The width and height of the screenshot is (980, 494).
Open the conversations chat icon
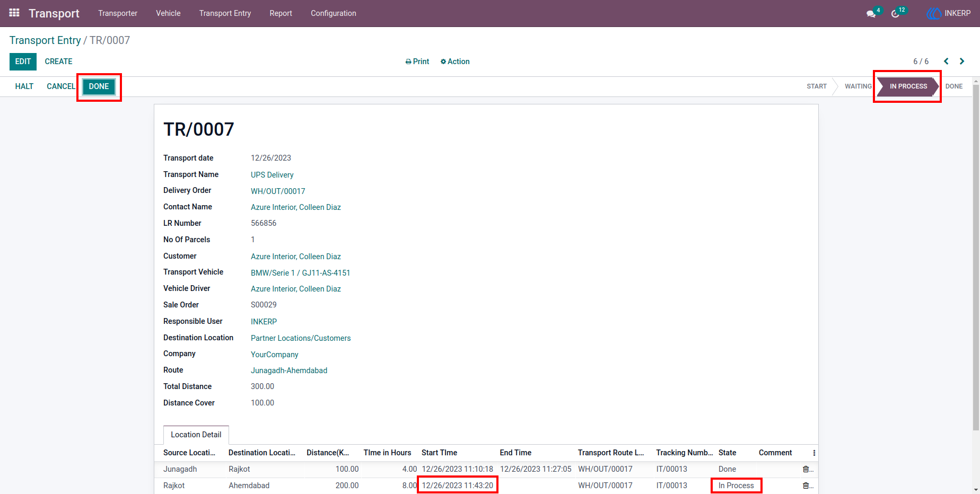[871, 14]
